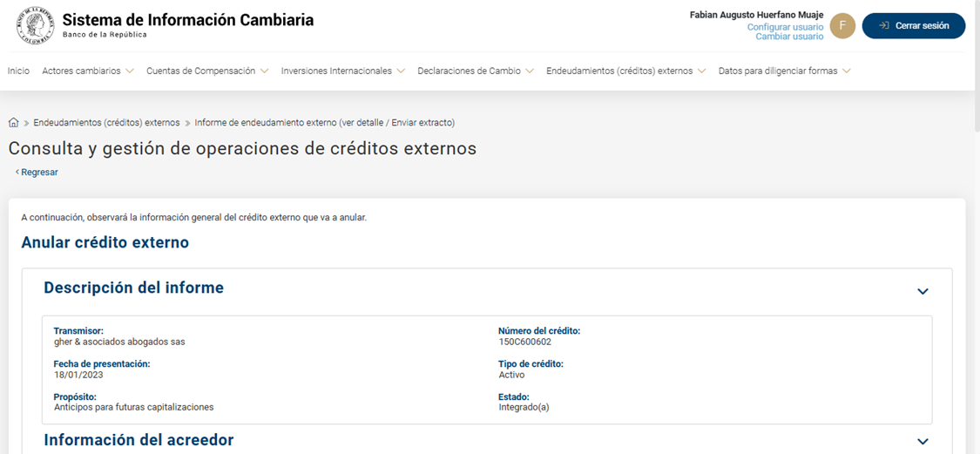Screen dimensions: 980x454
Task: Click Informe de endeudamiento externo breadcrumb
Action: pyautogui.click(x=324, y=123)
